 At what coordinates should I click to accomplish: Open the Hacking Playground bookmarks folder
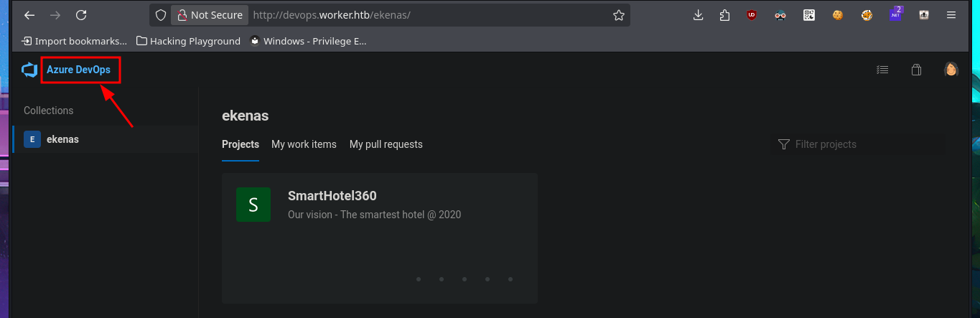coord(188,41)
